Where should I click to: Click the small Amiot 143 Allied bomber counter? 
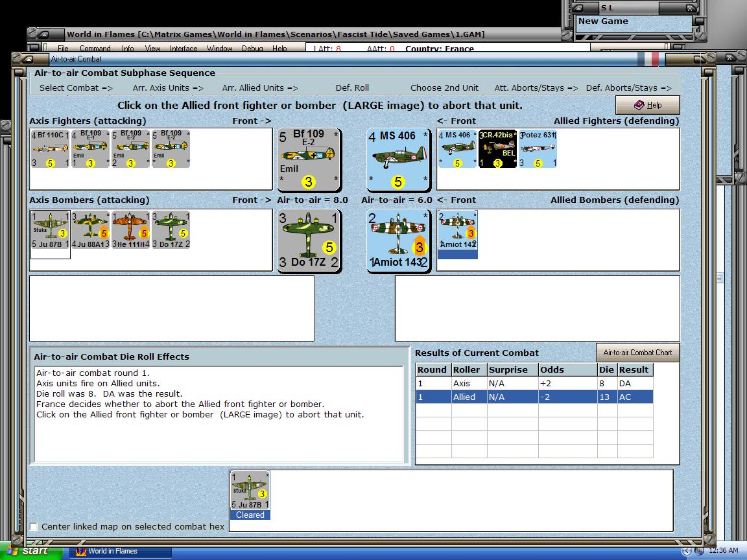tap(457, 231)
